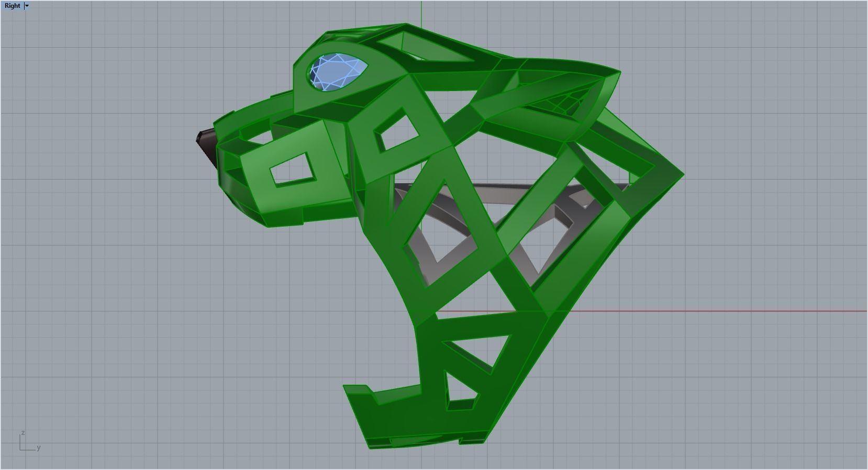Expand the viewport dropdown arrow next to Right
868x470 pixels.
coord(27,6)
